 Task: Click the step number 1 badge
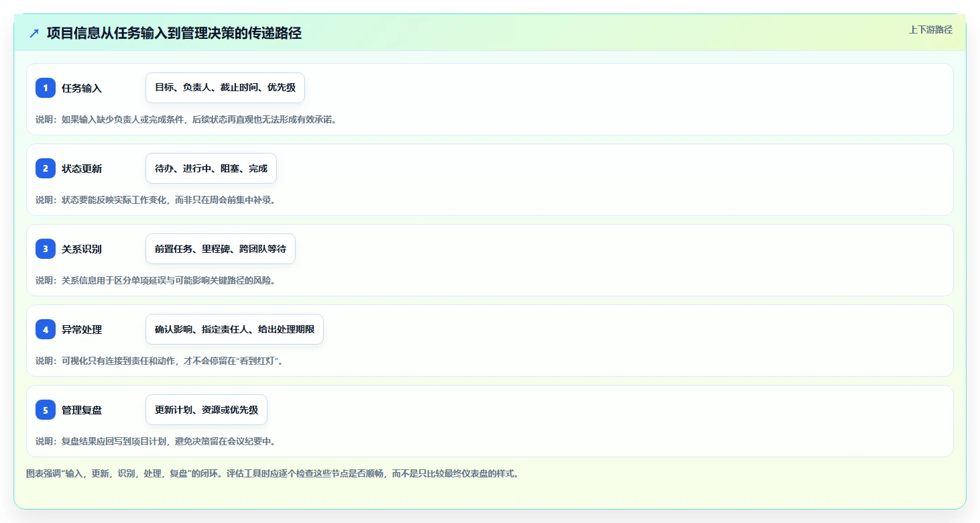tap(46, 88)
